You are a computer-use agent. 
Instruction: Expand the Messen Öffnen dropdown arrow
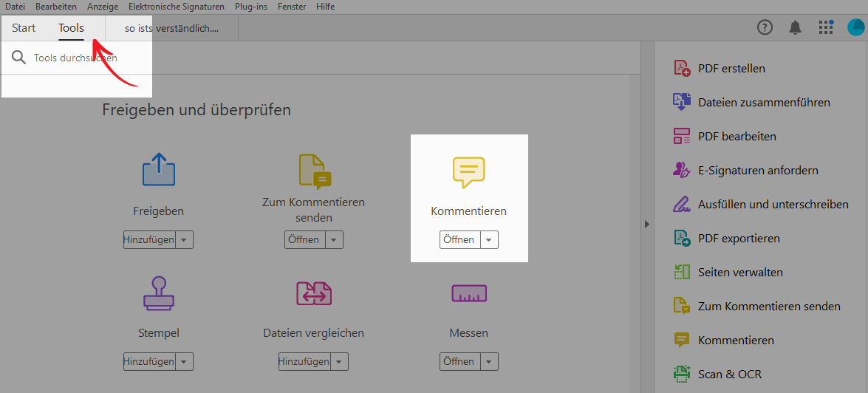pos(489,361)
